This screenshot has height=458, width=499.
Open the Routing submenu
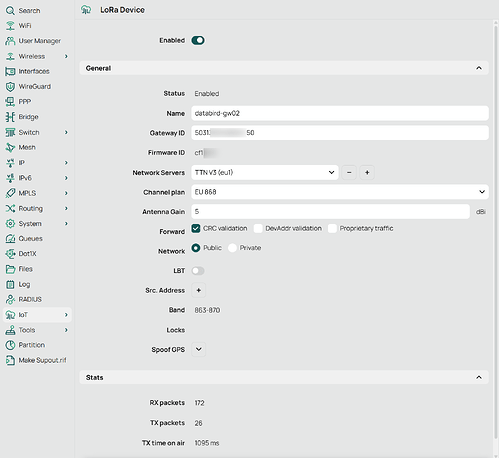point(37,208)
